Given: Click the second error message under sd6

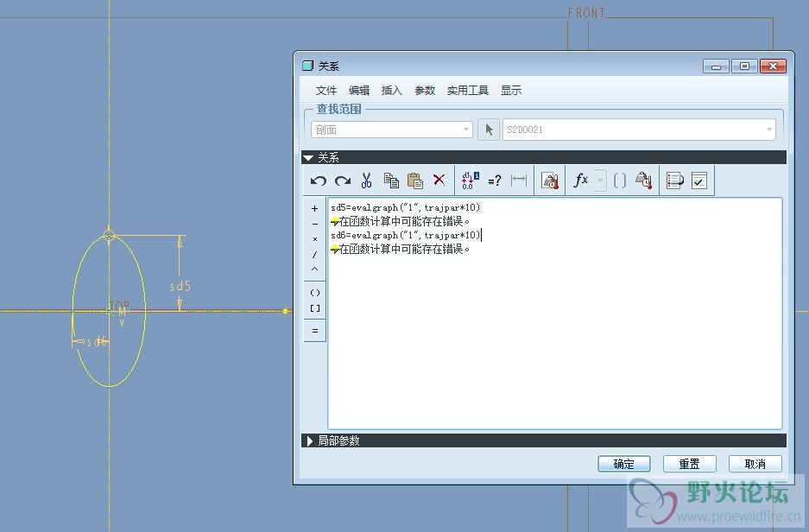Looking at the screenshot, I should point(401,250).
